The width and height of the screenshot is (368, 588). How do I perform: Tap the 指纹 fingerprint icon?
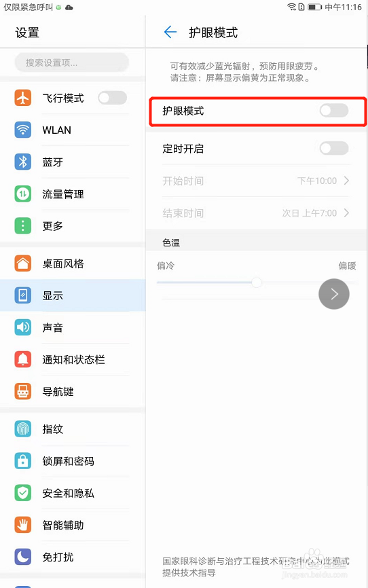(x=23, y=428)
